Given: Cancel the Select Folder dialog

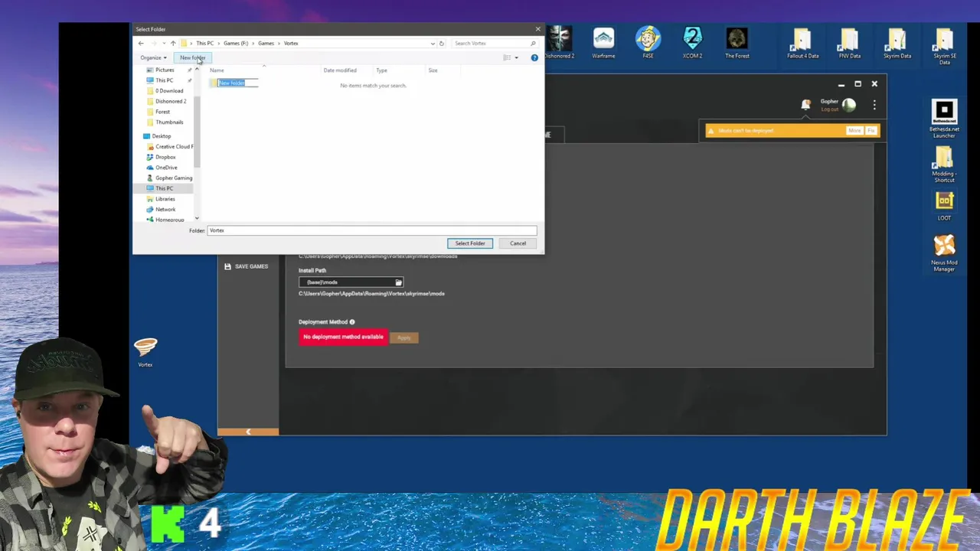Looking at the screenshot, I should point(518,243).
